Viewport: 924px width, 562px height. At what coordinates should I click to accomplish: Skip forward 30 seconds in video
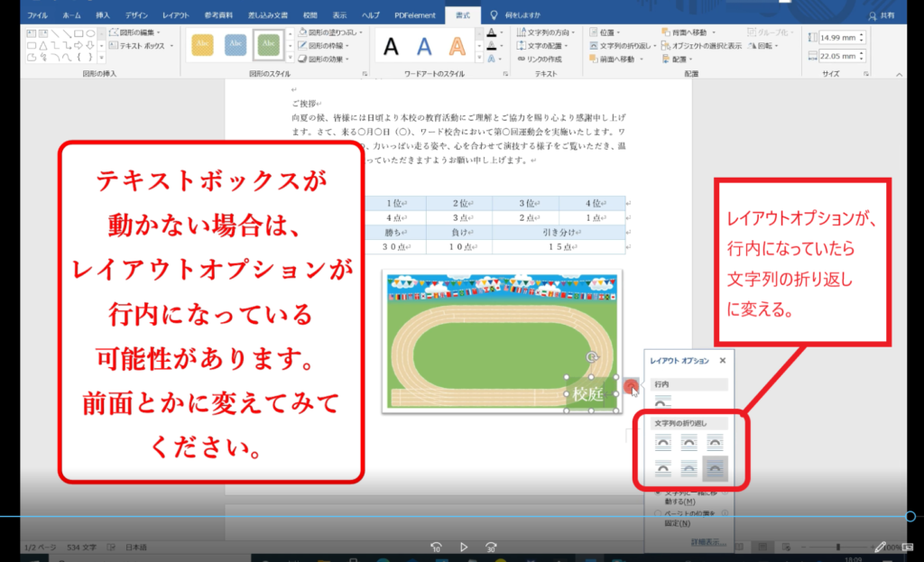491,547
